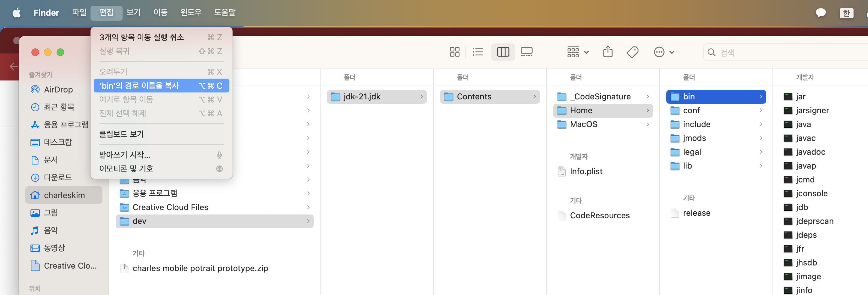Open the 도움말 menu
Viewport: 868px width, 295px height.
pyautogui.click(x=225, y=13)
